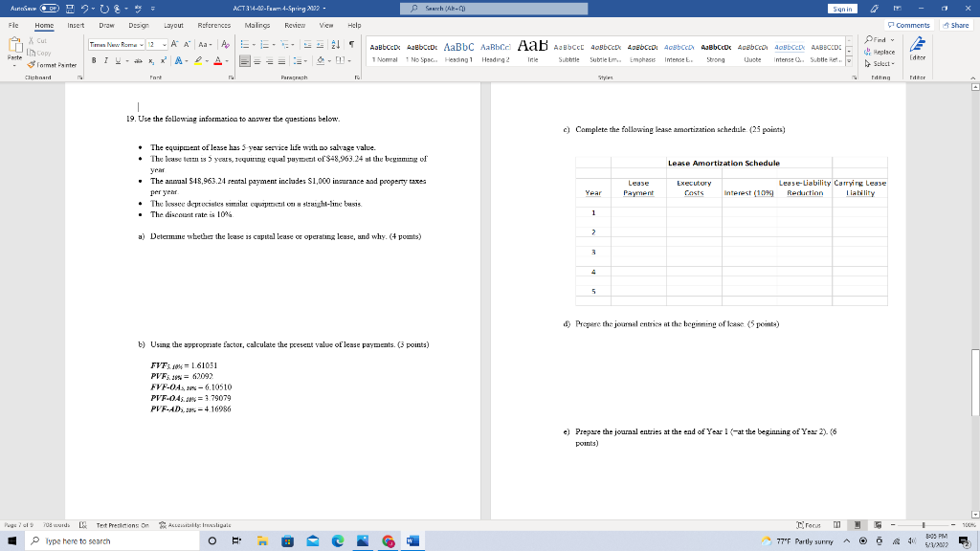
Task: Switch to the Layout tab
Action: [x=174, y=26]
